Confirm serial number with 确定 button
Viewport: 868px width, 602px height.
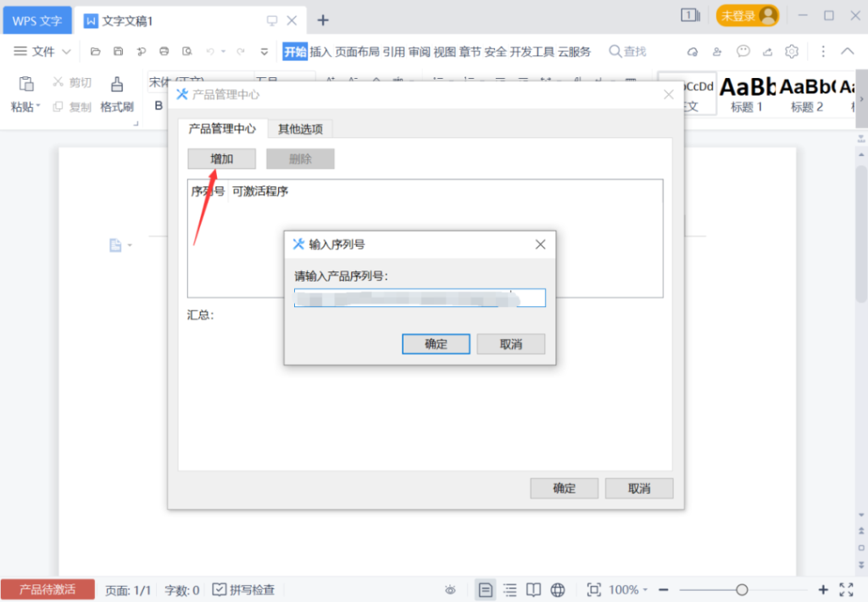(x=436, y=344)
